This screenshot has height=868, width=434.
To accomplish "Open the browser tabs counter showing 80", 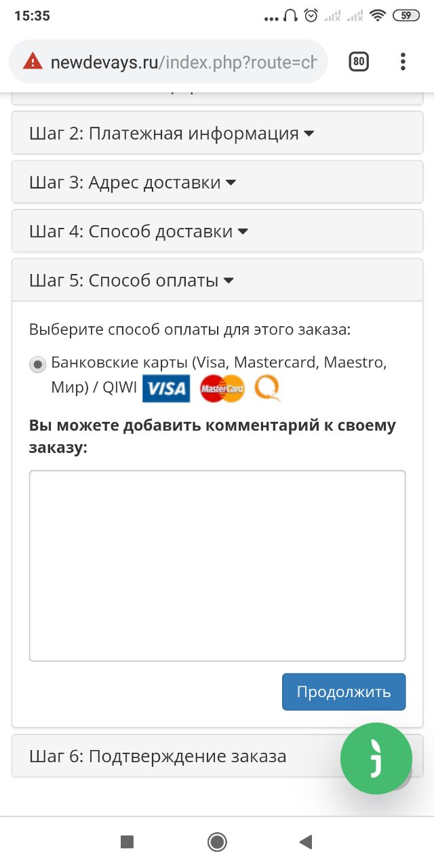I will [x=359, y=62].
